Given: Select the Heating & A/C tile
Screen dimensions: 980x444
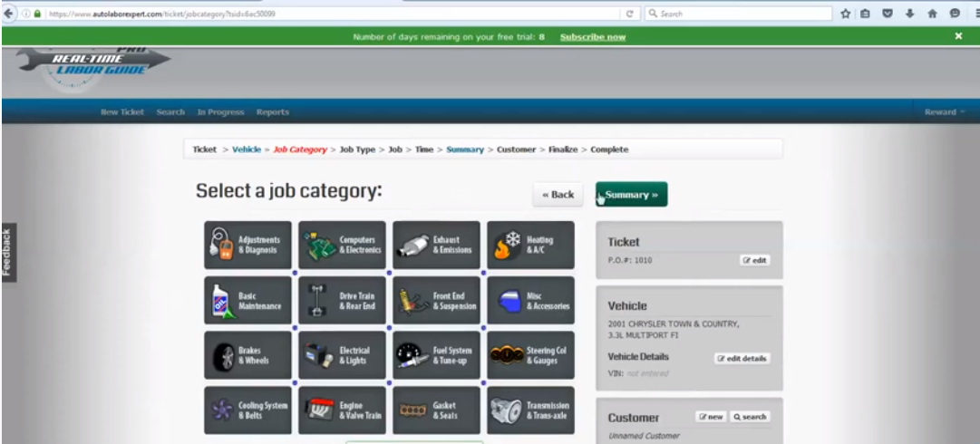Looking at the screenshot, I should pyautogui.click(x=530, y=245).
